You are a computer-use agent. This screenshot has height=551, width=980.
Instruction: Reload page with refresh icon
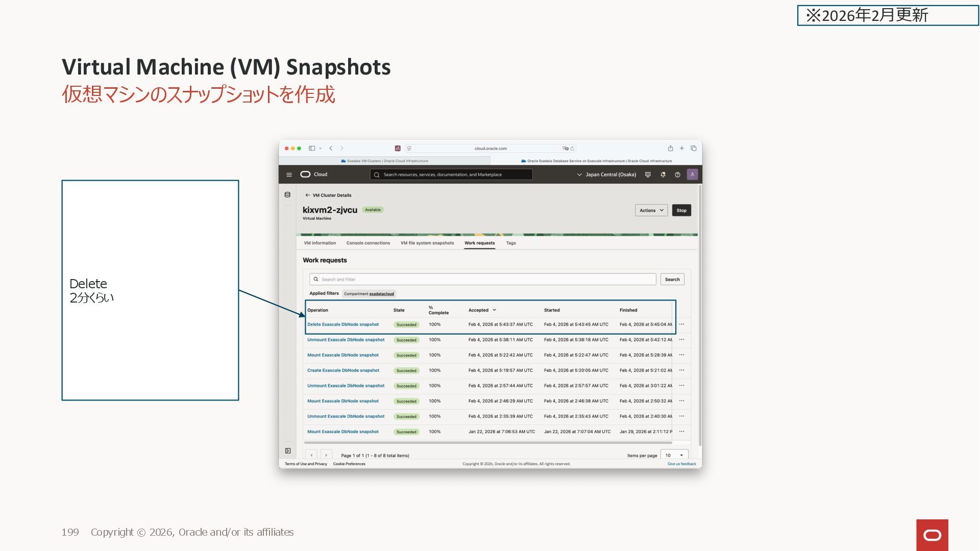pyautogui.click(x=572, y=148)
